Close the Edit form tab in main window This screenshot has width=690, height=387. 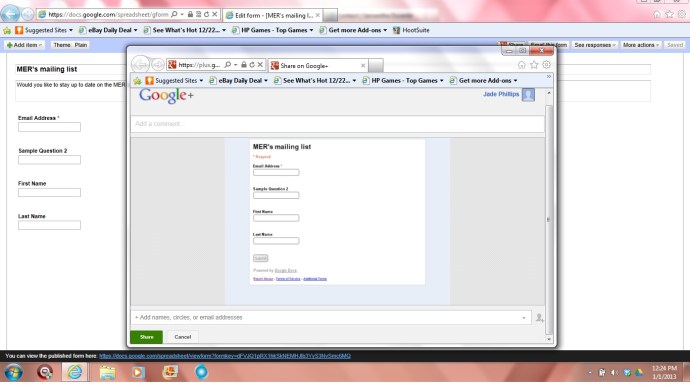(318, 15)
